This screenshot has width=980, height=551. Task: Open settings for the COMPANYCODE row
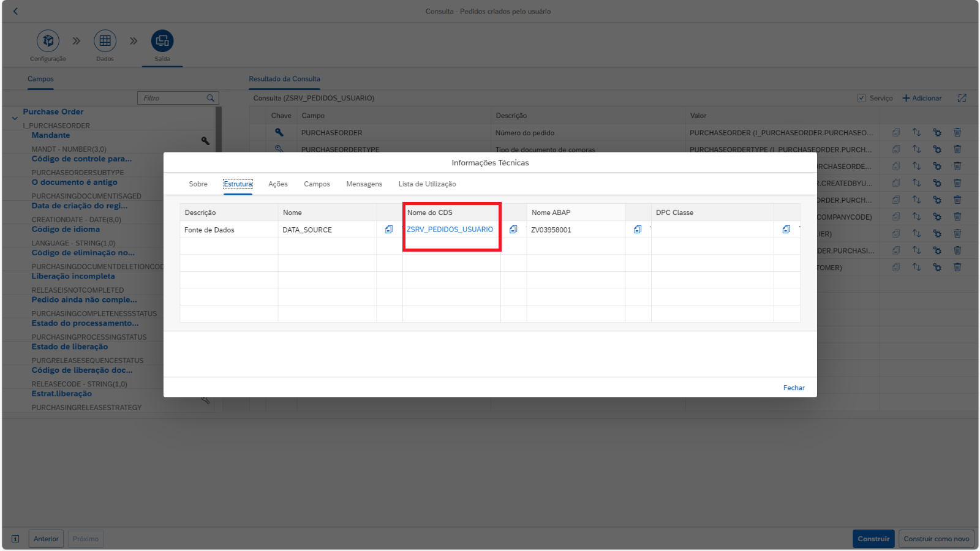click(937, 217)
